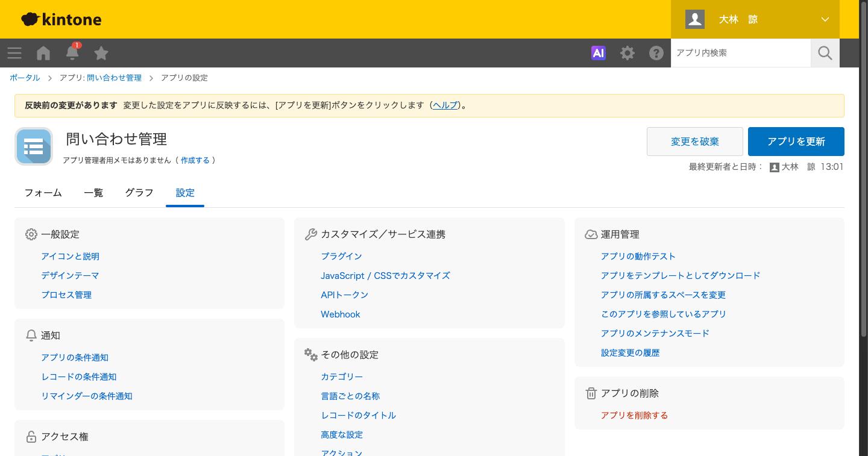The height and width of the screenshot is (456, 868).
Task: Open the help question mark icon
Action: (x=656, y=53)
